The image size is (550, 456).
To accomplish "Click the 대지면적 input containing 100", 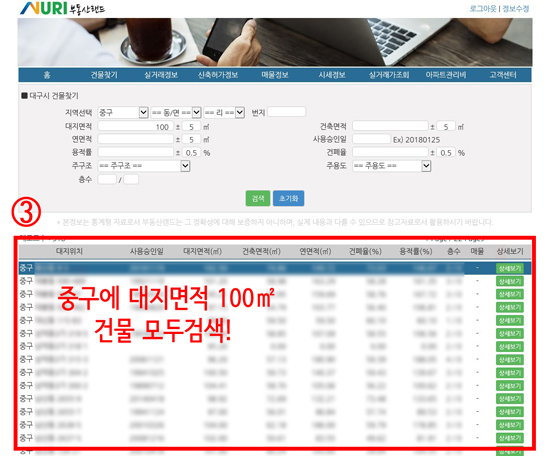I will tap(135, 126).
